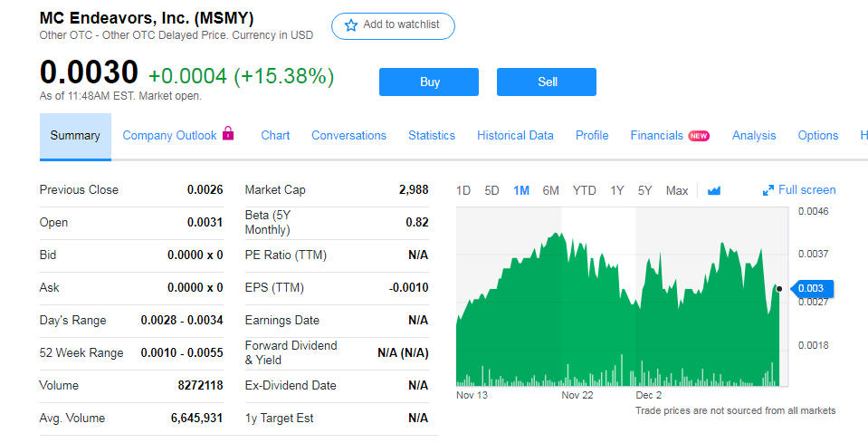The height and width of the screenshot is (443, 868).
Task: Click the Volume value 8272118
Action: coord(200,385)
